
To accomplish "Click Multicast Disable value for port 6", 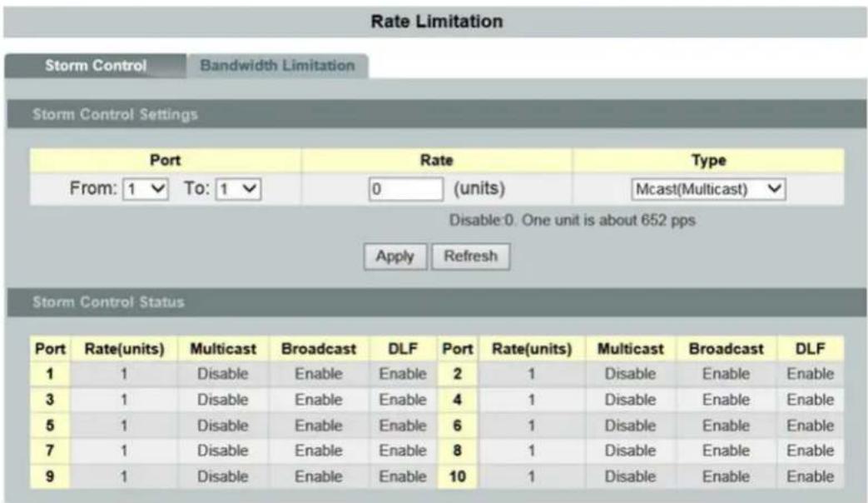I will [630, 426].
